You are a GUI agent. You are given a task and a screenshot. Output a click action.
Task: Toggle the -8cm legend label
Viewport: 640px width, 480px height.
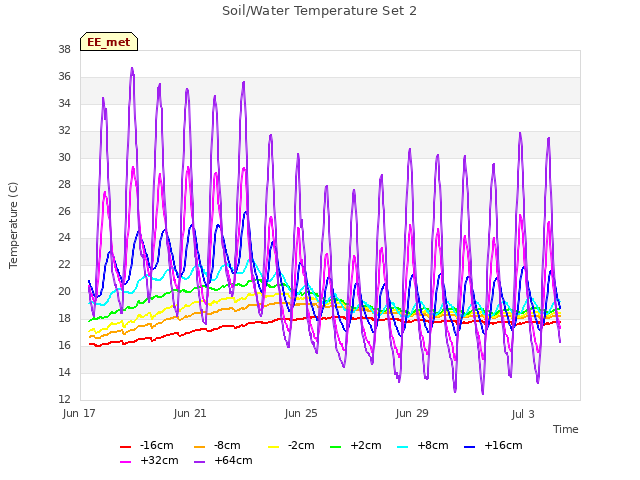[227, 445]
